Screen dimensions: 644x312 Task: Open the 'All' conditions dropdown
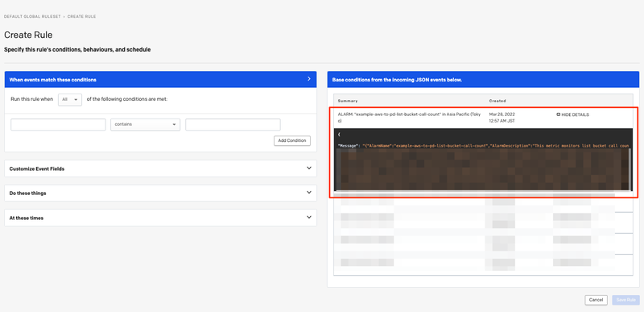[x=70, y=99]
